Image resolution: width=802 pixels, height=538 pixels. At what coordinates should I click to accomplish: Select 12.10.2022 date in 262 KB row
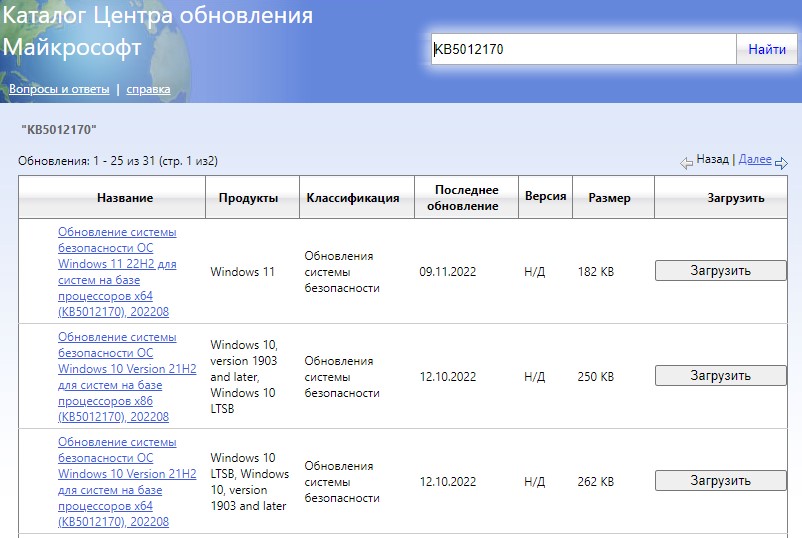[x=448, y=481]
